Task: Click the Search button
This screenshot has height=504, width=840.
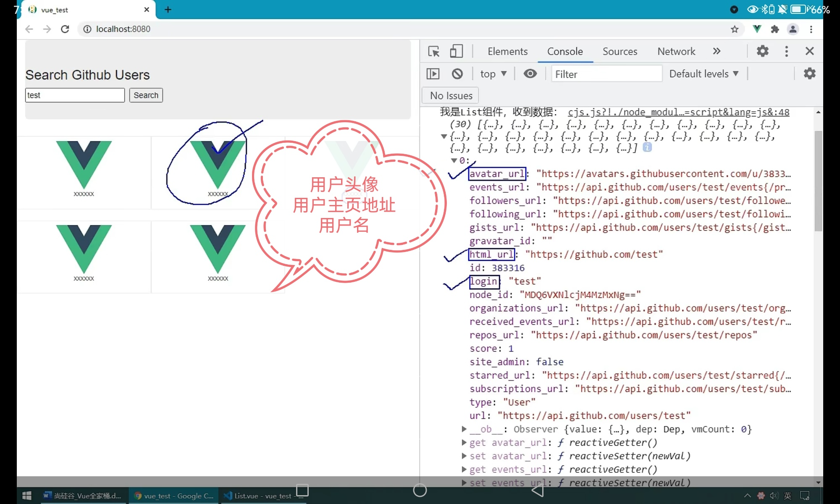Action: [x=146, y=95]
